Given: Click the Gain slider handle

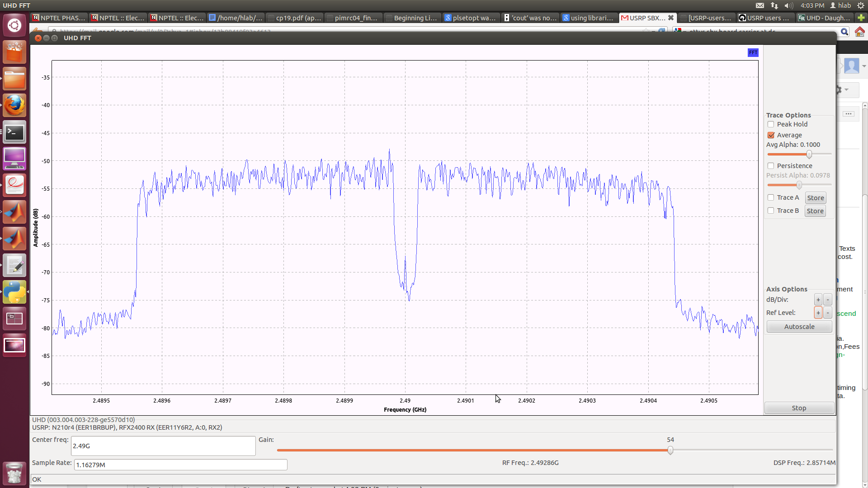Looking at the screenshot, I should click(670, 450).
